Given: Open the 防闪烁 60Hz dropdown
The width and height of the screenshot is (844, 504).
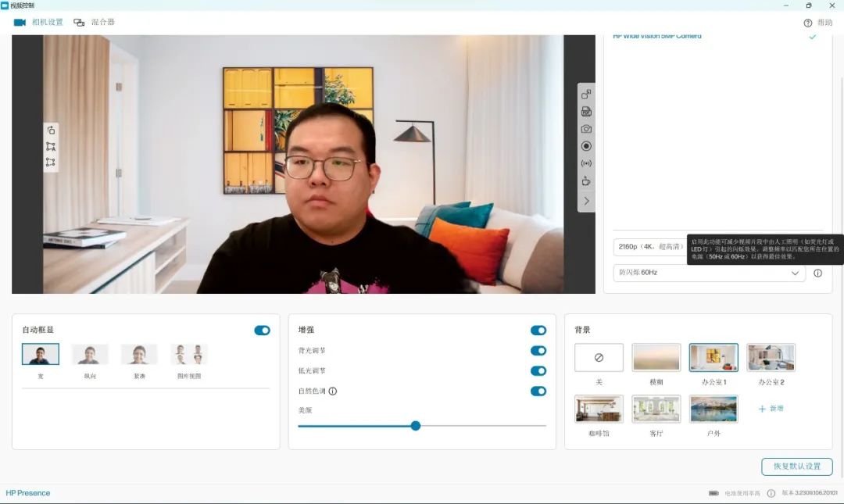Looking at the screenshot, I should pyautogui.click(x=708, y=273).
